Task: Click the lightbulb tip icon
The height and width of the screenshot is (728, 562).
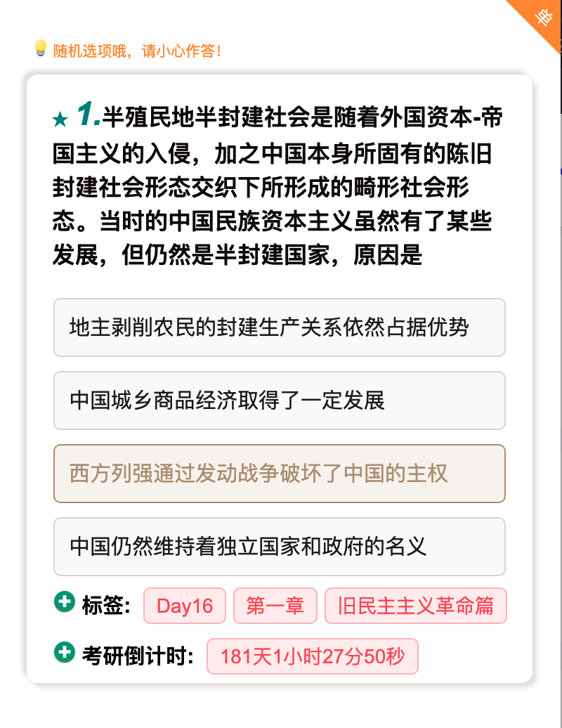Action: (x=40, y=48)
